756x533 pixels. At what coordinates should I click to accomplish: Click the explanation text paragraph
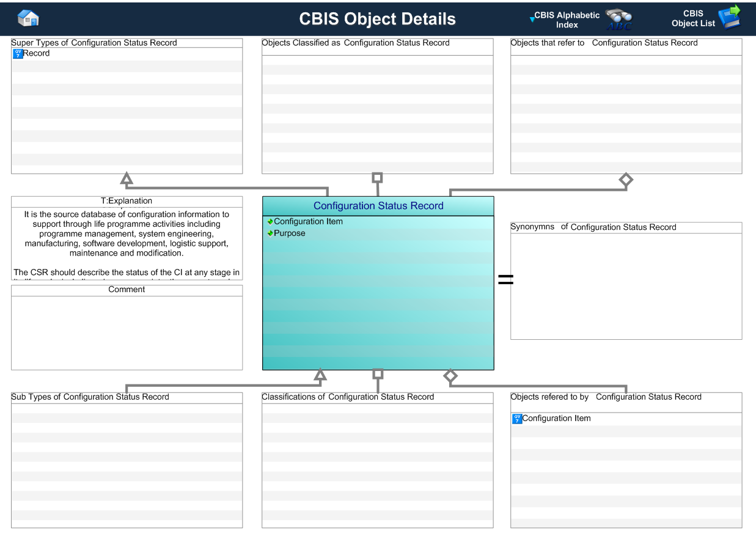pos(127,234)
